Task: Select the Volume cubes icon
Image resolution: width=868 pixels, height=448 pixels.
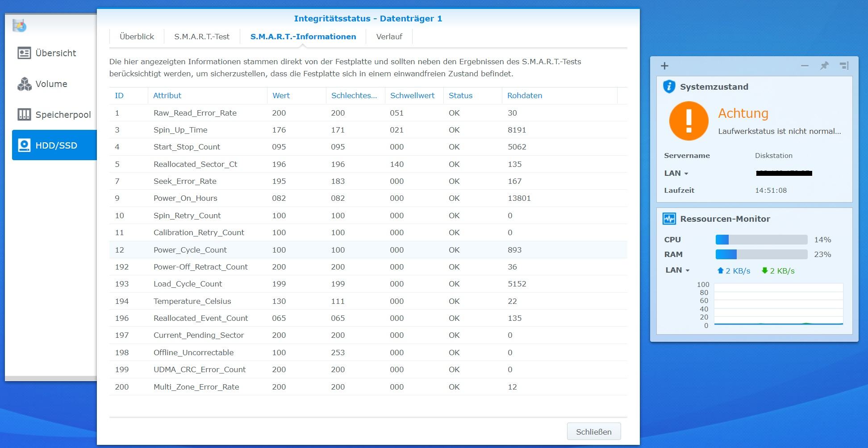Action: [x=24, y=84]
